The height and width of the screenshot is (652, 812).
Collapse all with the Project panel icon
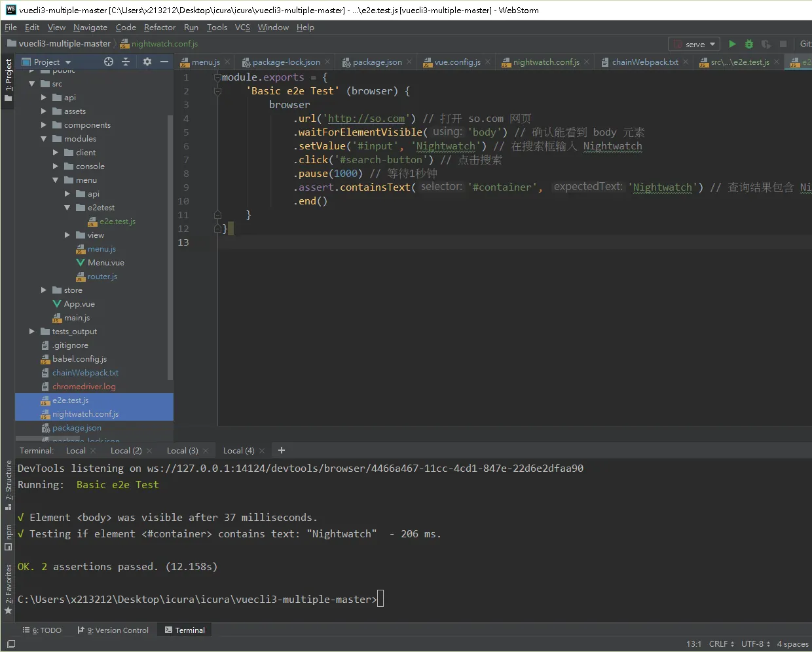click(x=126, y=62)
